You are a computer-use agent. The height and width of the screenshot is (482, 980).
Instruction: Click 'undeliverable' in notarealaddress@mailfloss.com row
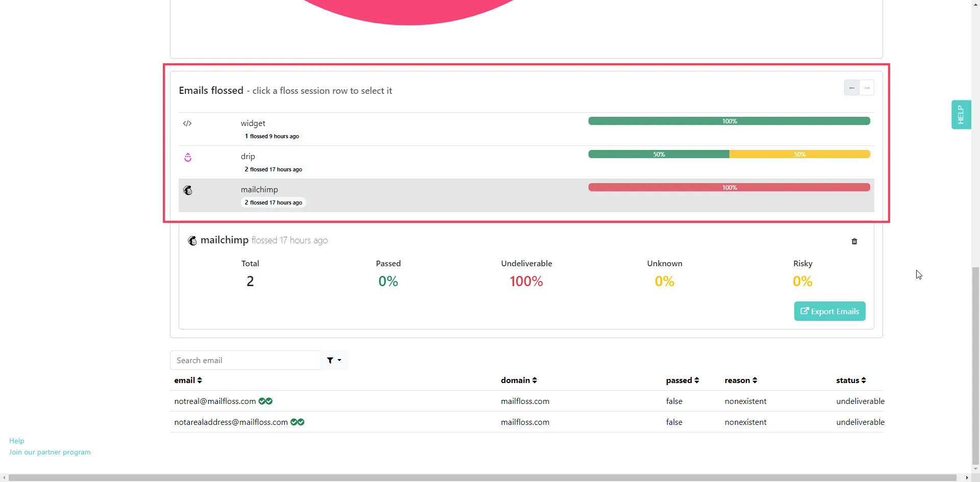[x=860, y=422]
